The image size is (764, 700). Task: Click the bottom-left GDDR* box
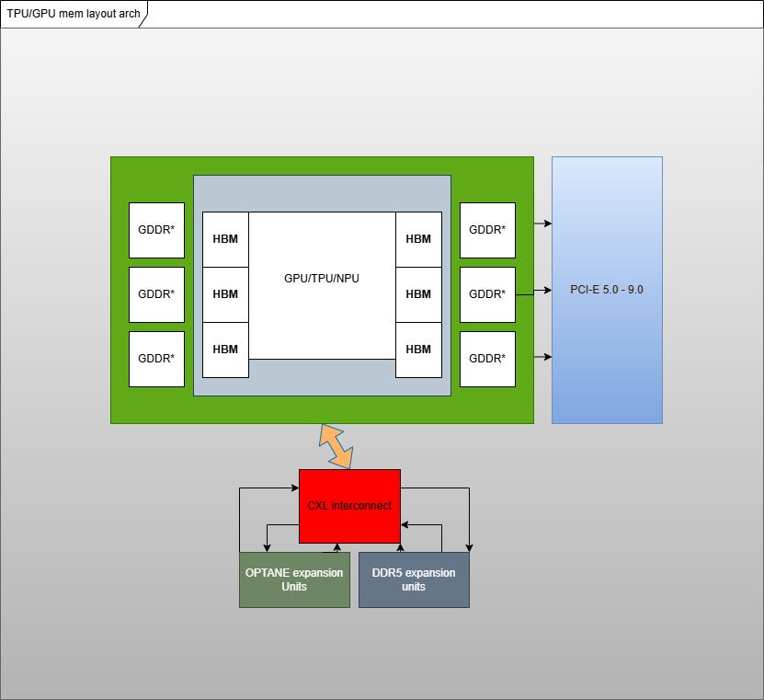(x=156, y=359)
